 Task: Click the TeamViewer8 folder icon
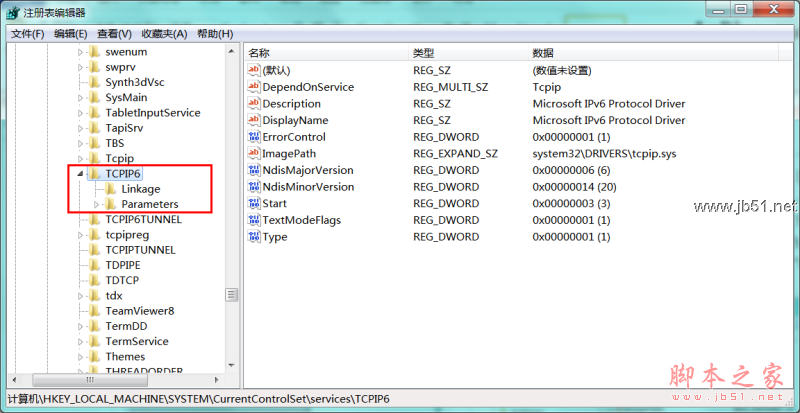(94, 311)
